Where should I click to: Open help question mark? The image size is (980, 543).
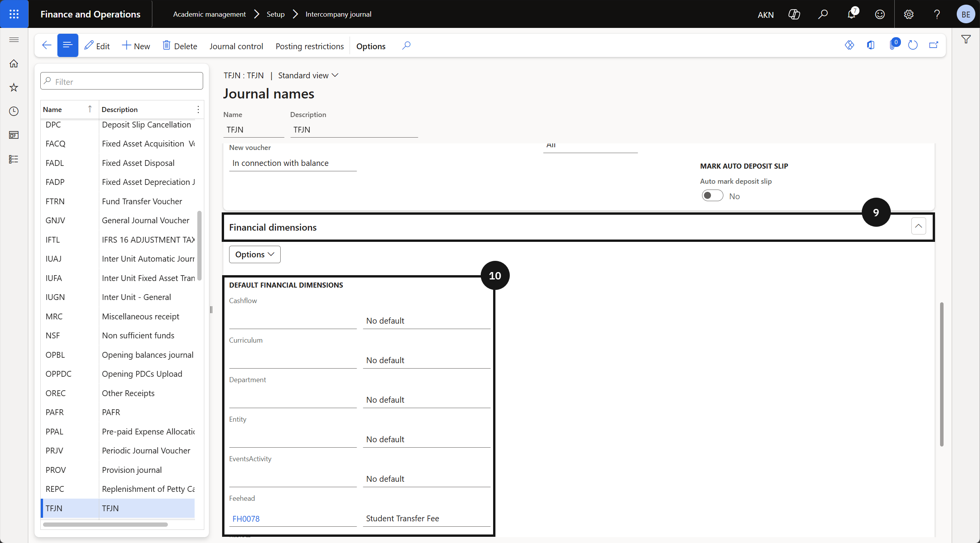coord(937,14)
